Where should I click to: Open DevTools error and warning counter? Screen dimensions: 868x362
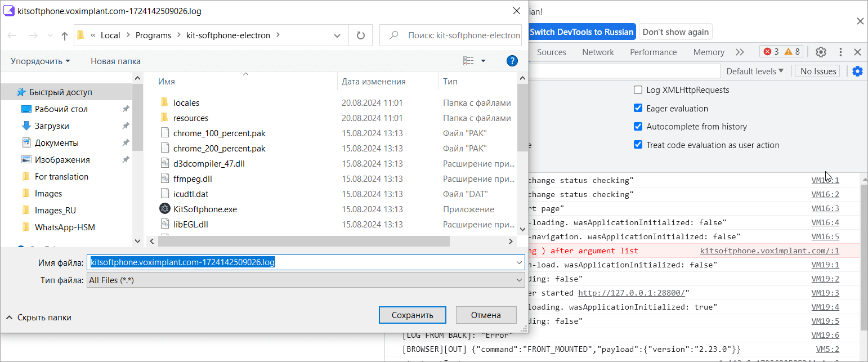pyautogui.click(x=780, y=52)
